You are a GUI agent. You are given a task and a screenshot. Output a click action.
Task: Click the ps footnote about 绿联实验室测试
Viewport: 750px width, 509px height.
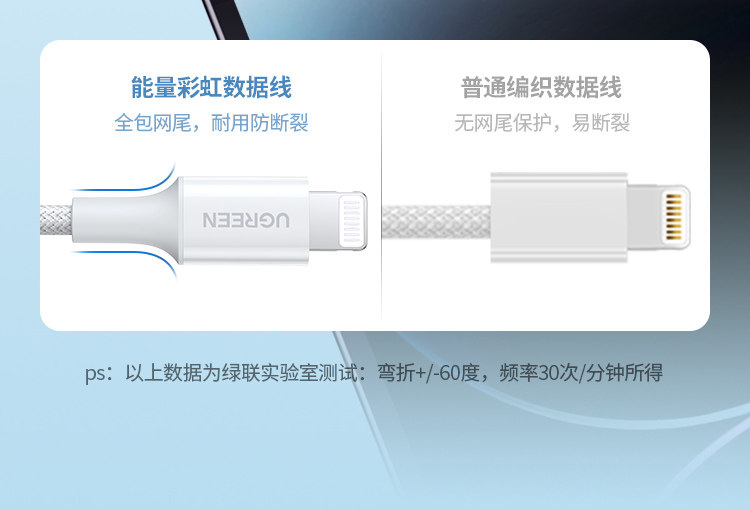[374, 373]
